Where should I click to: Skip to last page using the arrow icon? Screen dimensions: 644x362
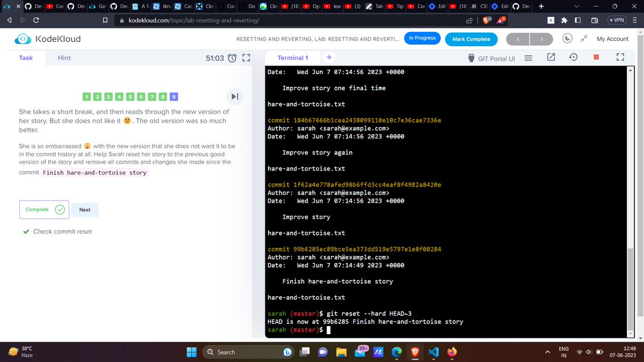pyautogui.click(x=235, y=97)
